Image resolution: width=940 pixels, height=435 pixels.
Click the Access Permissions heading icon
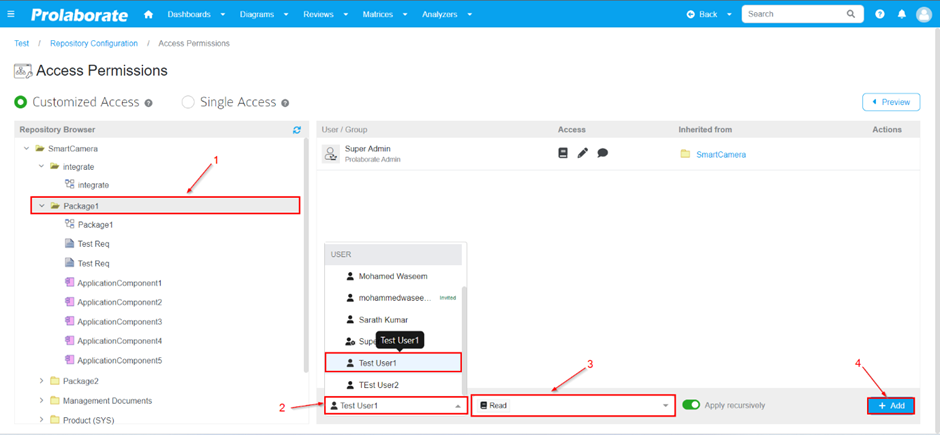[23, 71]
